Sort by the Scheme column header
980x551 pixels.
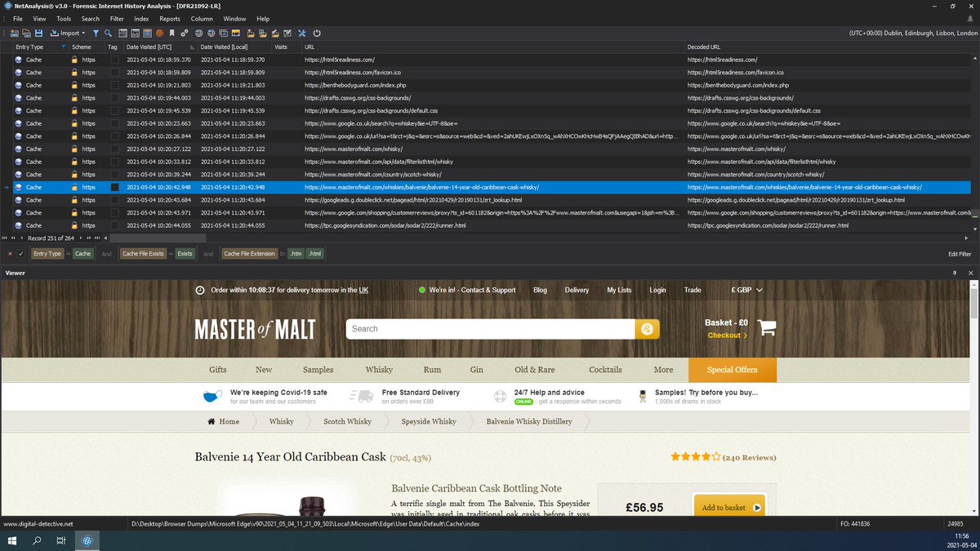(x=88, y=47)
